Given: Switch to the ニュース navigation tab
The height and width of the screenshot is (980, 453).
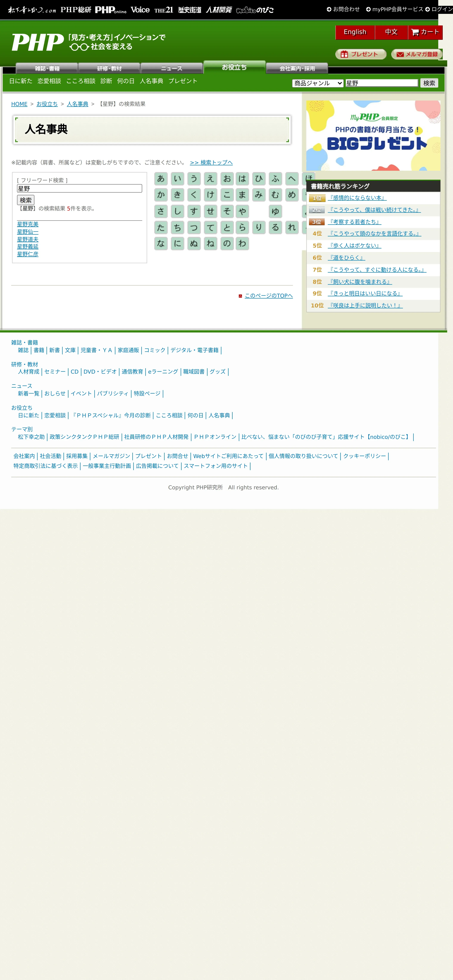Looking at the screenshot, I should (172, 69).
